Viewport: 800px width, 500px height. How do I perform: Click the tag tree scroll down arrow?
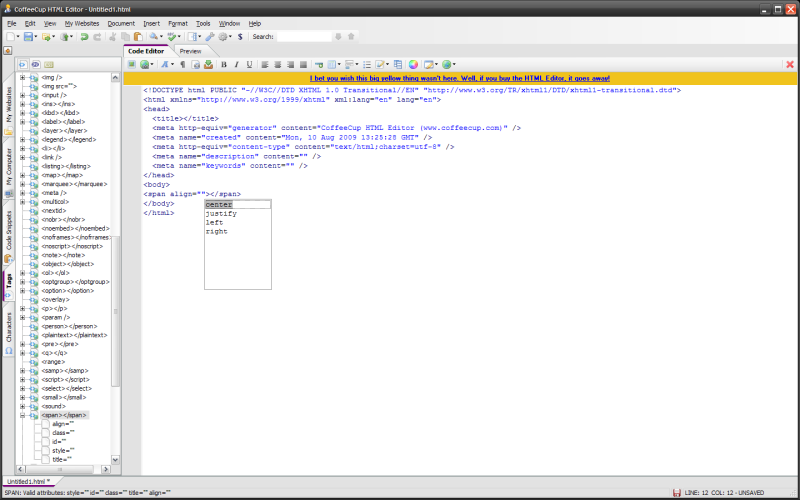pos(115,459)
